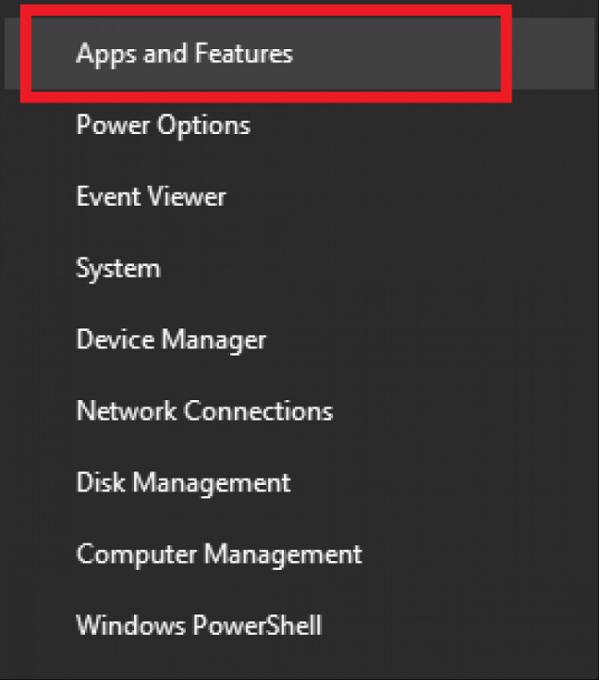
Task: Select the Event Viewer entry
Action: tap(151, 196)
